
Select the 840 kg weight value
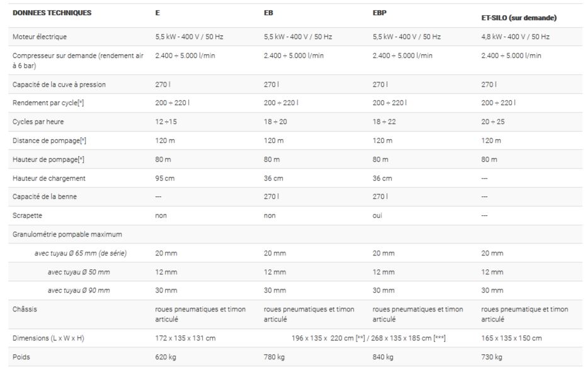383,357
